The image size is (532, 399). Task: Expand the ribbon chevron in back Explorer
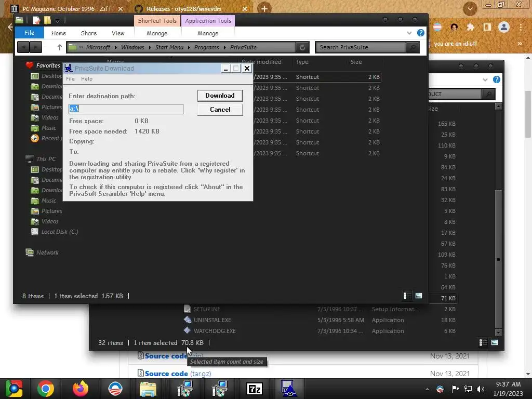(x=485, y=79)
